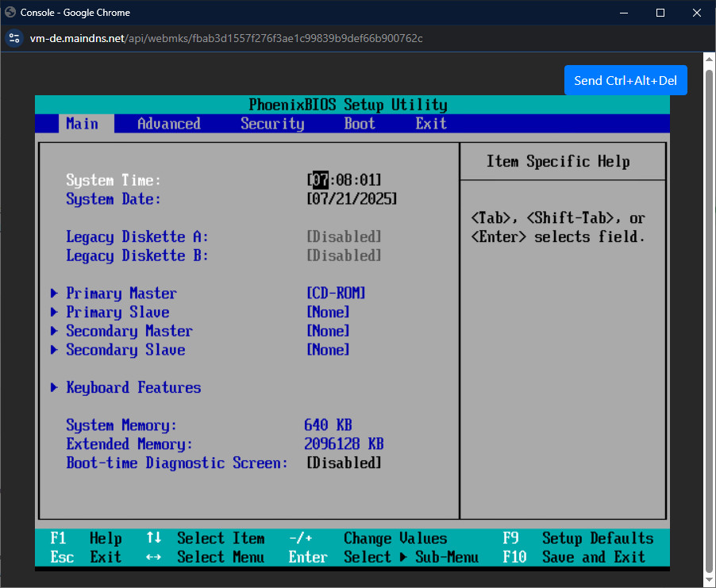Select the System Date value field
This screenshot has width=716, height=588.
(x=352, y=199)
